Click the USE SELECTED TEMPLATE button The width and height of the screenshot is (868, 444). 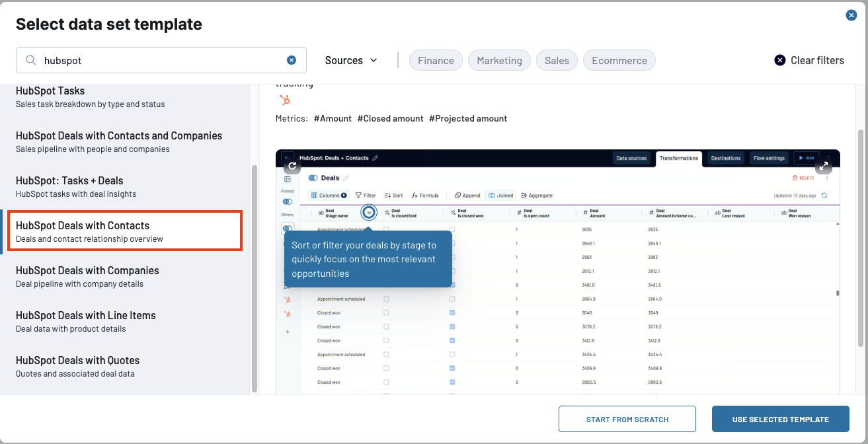point(781,419)
